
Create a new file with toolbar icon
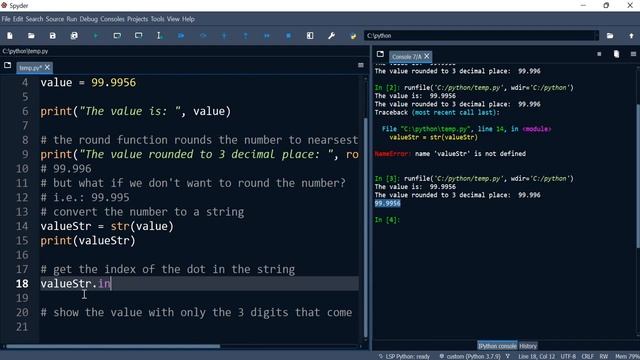tap(10, 36)
